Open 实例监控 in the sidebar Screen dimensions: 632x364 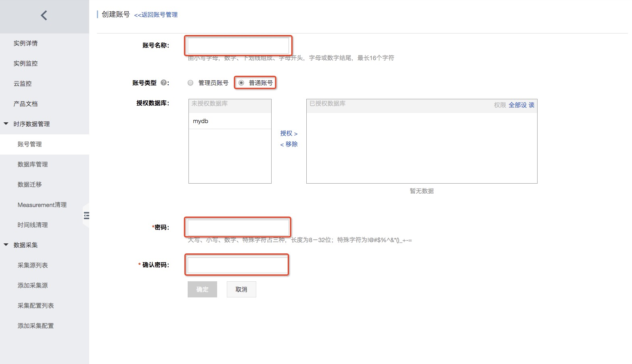coord(25,63)
